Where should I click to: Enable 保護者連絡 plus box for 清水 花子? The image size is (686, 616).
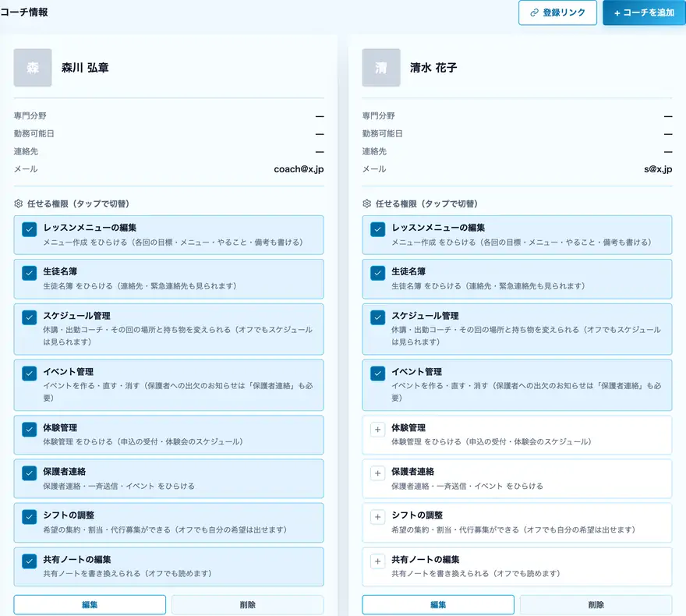[x=377, y=473]
